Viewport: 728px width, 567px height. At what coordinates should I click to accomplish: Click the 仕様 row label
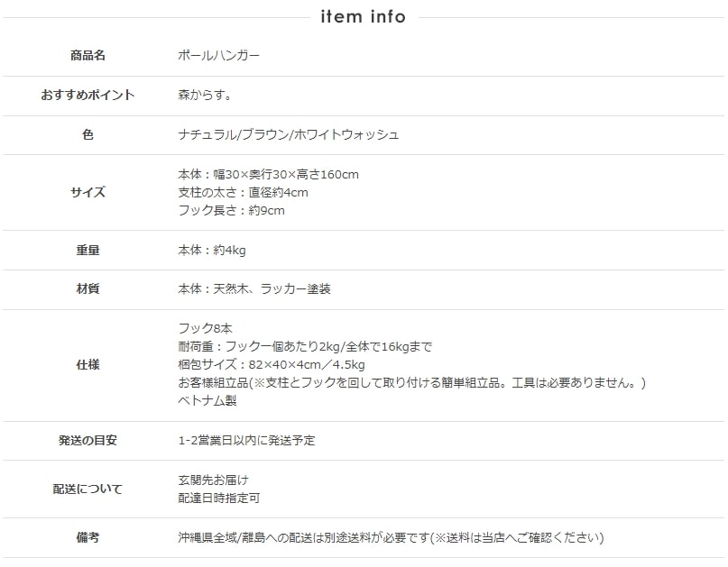88,365
